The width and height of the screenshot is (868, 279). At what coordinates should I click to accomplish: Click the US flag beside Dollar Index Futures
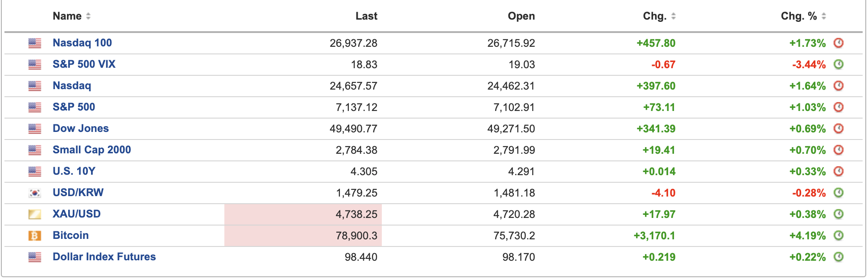pos(35,257)
